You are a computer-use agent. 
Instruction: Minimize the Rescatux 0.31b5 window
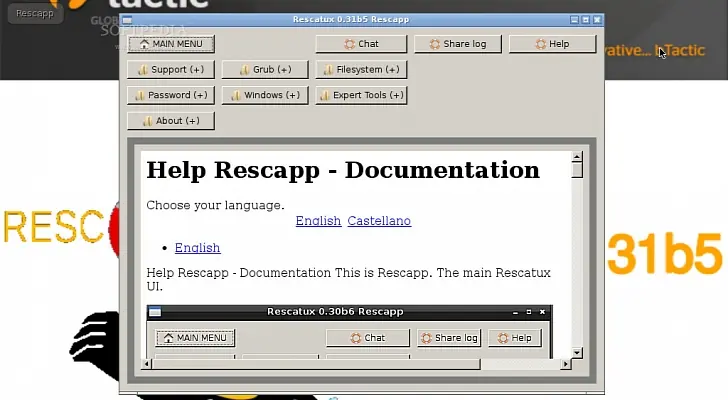574,19
